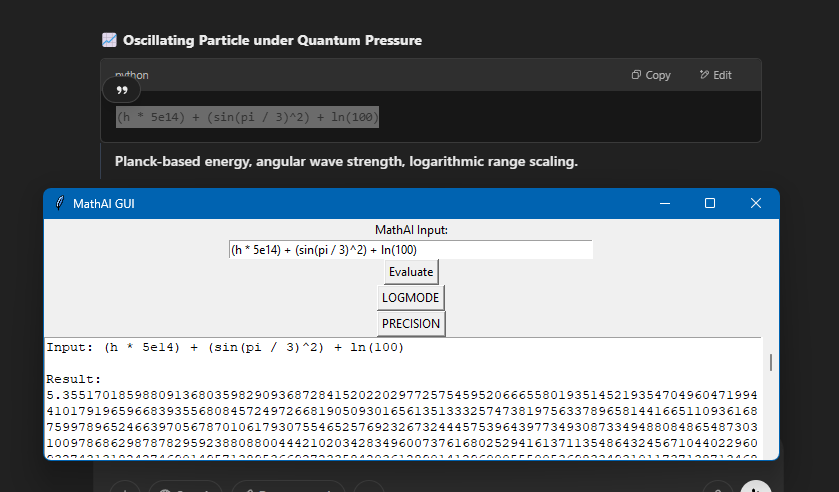Click the floating quote marks button
Viewport: 839px width, 492px height.
click(x=122, y=90)
